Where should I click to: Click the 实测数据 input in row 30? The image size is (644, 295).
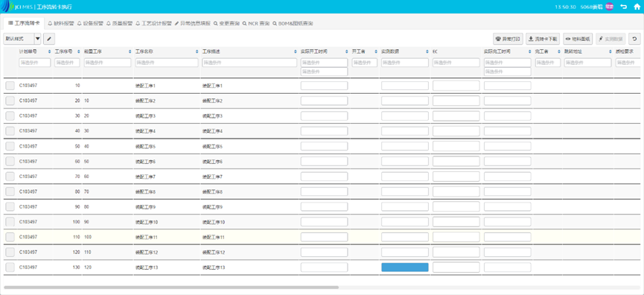404,116
